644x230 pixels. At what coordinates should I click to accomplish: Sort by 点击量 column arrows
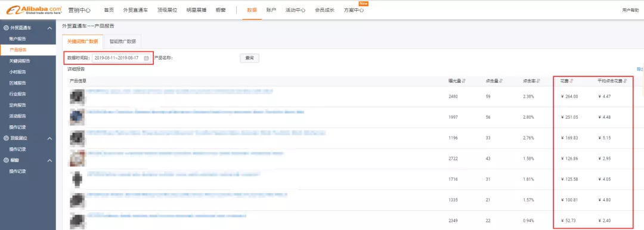[x=501, y=81]
